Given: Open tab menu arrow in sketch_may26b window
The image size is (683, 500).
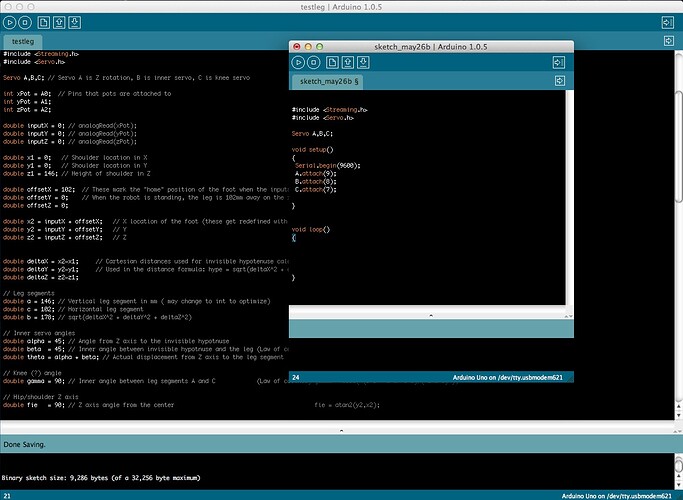Looking at the screenshot, I should (560, 81).
